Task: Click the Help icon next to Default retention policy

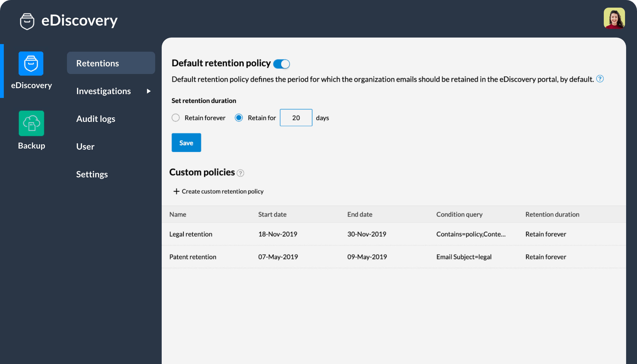Action: [x=601, y=79]
